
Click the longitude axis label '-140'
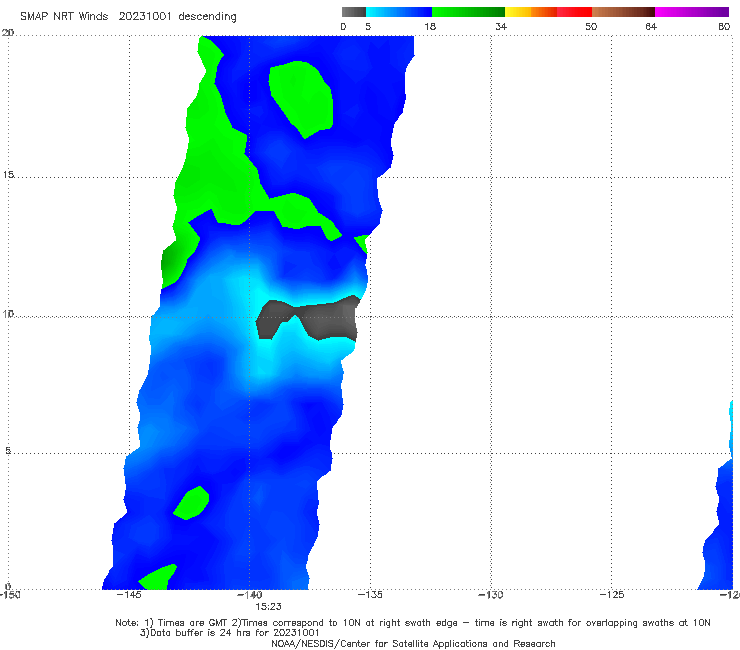(x=249, y=595)
